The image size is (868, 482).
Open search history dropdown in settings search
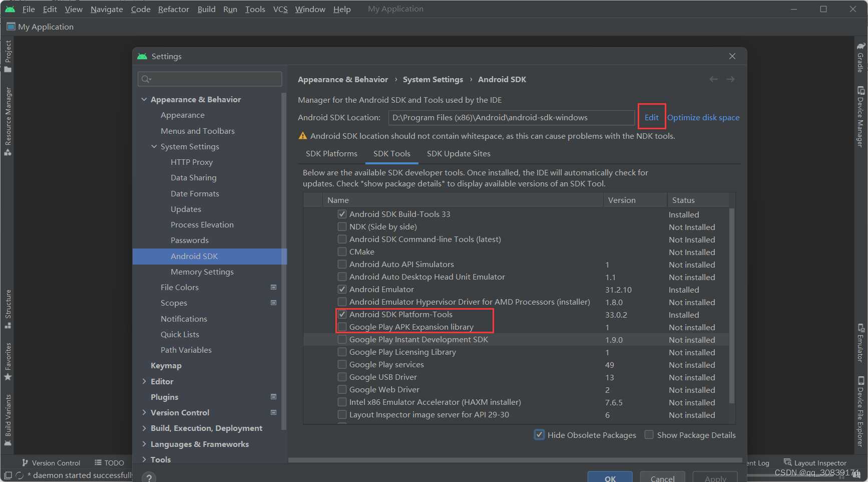146,79
